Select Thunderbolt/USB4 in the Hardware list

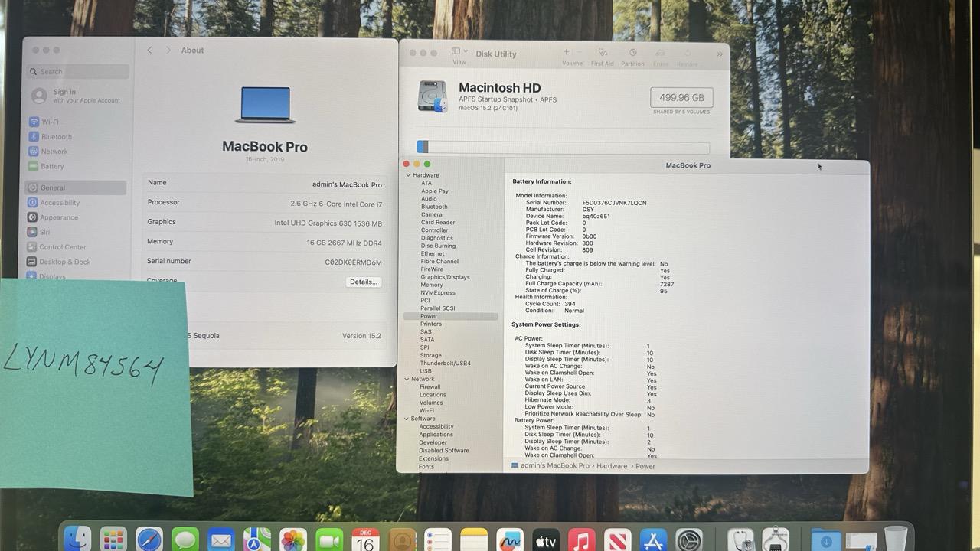point(445,364)
